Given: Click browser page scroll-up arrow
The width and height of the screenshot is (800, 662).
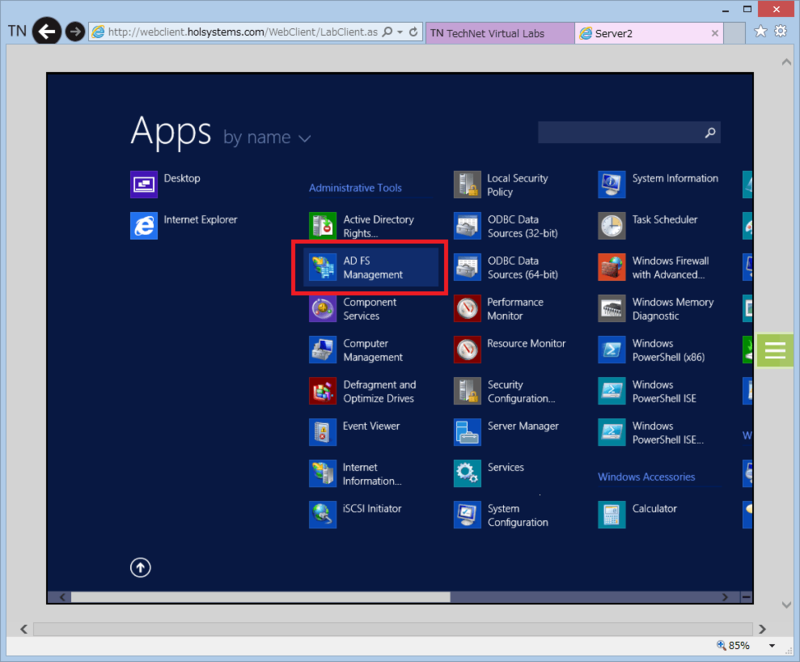Looking at the screenshot, I should click(786, 62).
